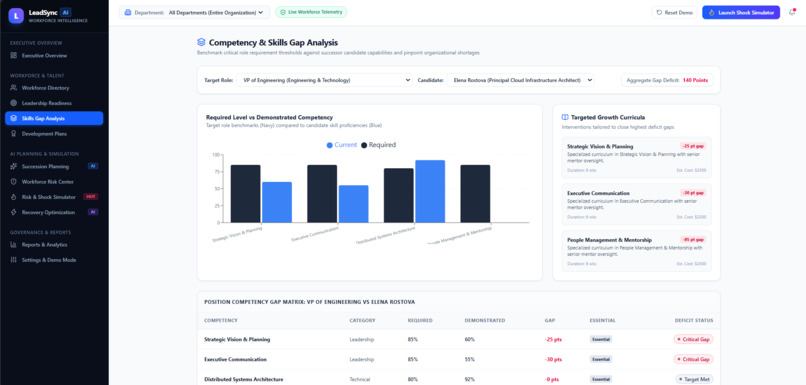Screen dimensions: 806x385
Task: Open Executive Overview in the sidebar
Action: 54,56
